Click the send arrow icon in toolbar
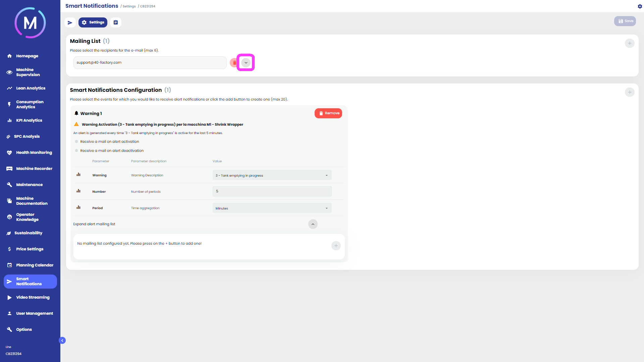The image size is (644, 362). coord(70,22)
